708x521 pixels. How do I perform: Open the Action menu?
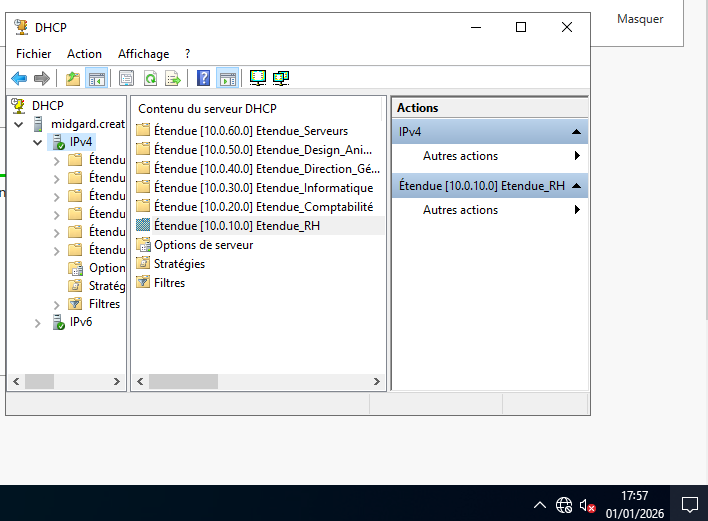[x=84, y=54]
